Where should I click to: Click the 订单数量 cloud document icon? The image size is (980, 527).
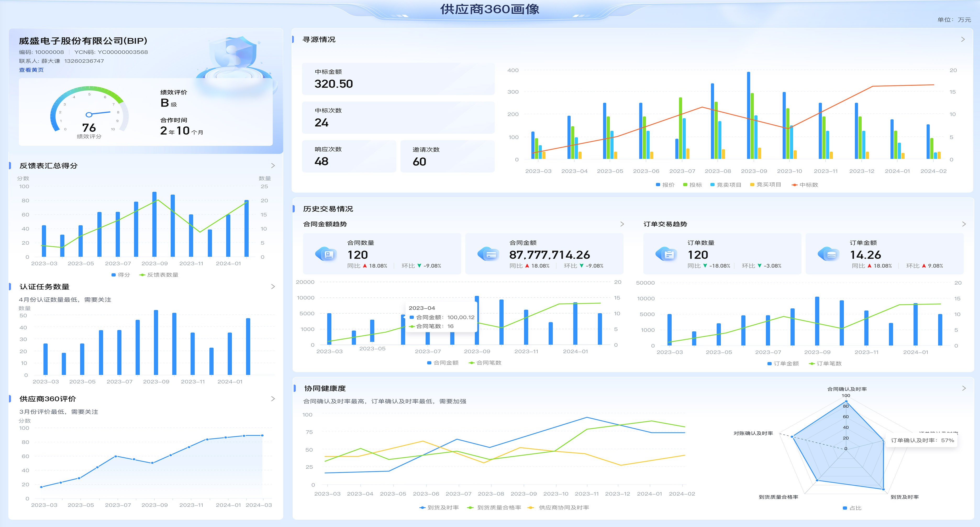[666, 254]
